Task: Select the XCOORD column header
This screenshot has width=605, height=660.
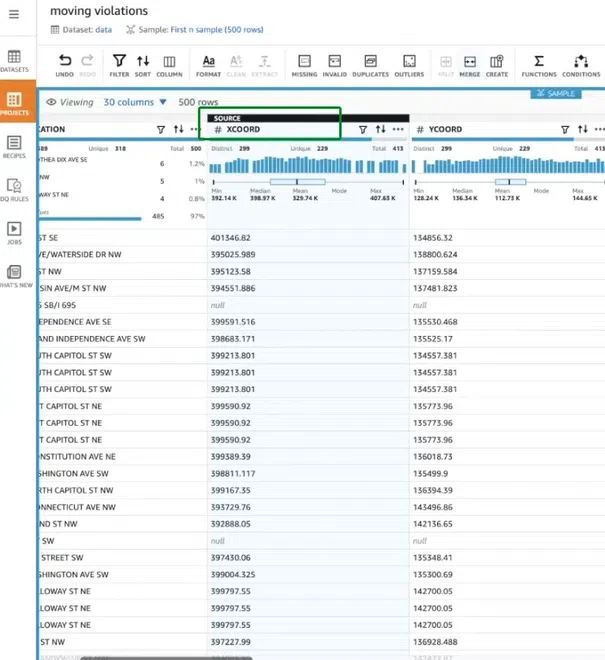Action: point(243,130)
